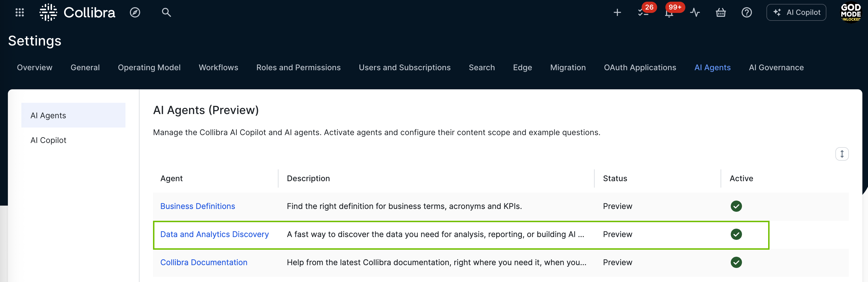Screen dimensions: 868x282
Task: Open the apps grid menu
Action: point(19,12)
